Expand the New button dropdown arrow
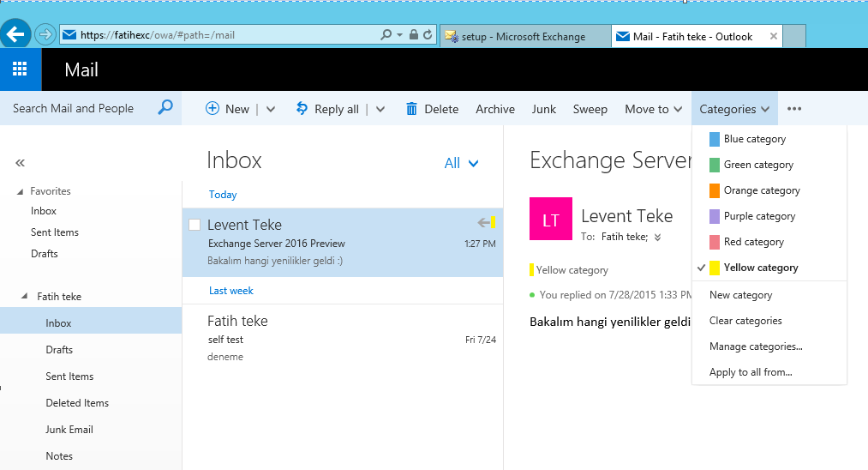The width and height of the screenshot is (868, 470). point(271,109)
